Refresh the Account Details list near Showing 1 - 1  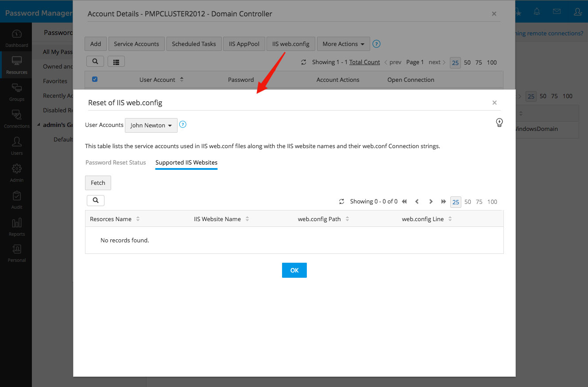point(303,62)
